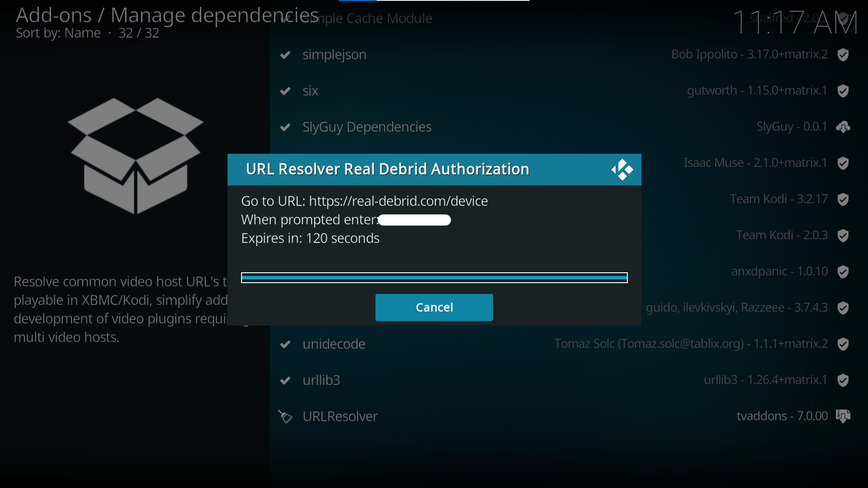
Task: Click shield badge beside anxdpanic 1.0.10
Action: pyautogui.click(x=843, y=271)
